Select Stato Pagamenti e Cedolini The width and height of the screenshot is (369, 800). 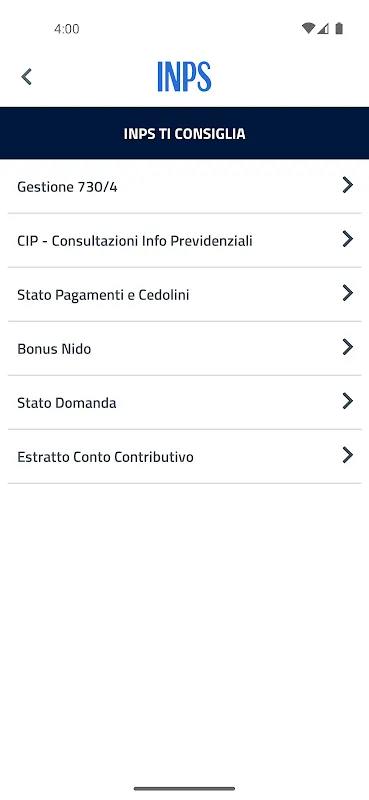[184, 295]
